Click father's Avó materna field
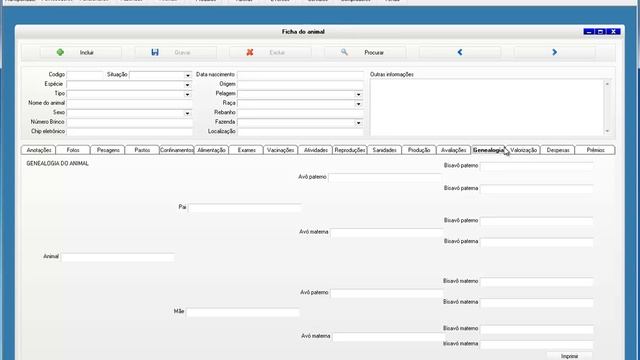Viewport: 640px width, 360px height. pos(387,233)
